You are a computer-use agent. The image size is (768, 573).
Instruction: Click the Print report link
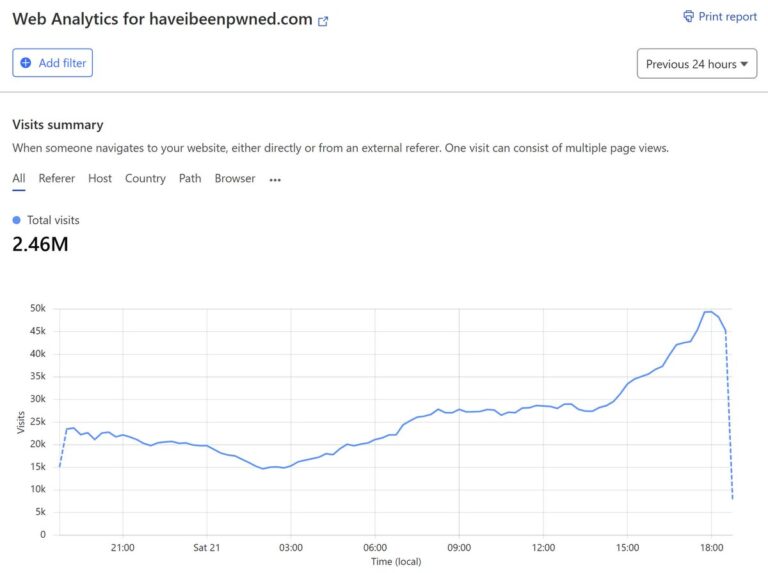coord(720,17)
